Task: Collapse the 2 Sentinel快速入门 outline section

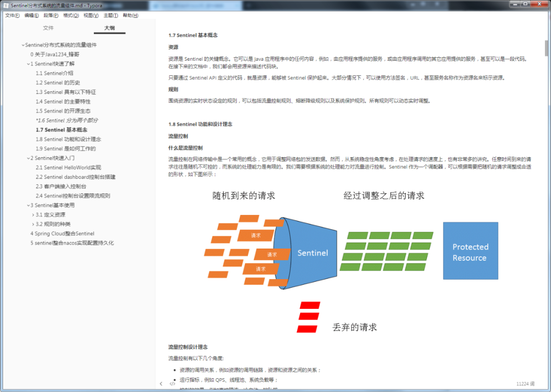Action: [x=29, y=158]
